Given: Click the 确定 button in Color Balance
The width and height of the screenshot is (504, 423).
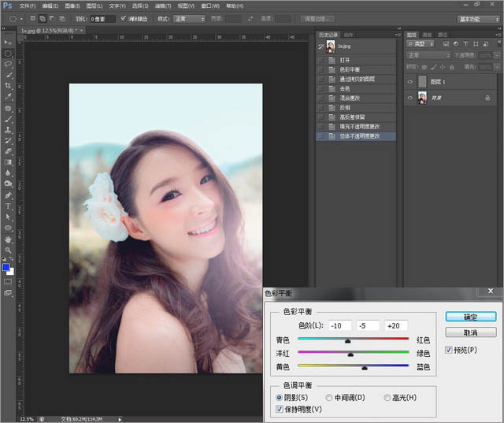Looking at the screenshot, I should (x=470, y=317).
